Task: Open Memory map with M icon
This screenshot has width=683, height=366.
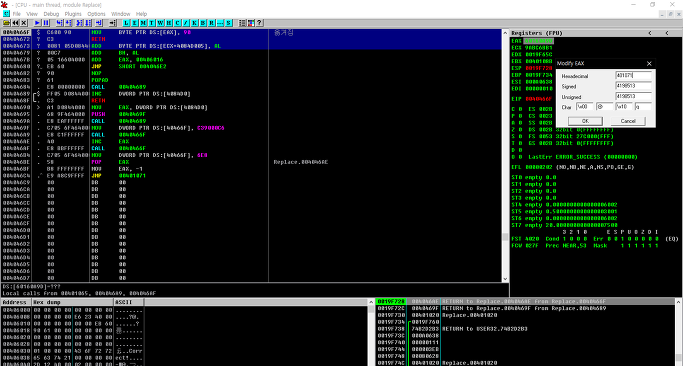Action: pyautogui.click(x=143, y=23)
